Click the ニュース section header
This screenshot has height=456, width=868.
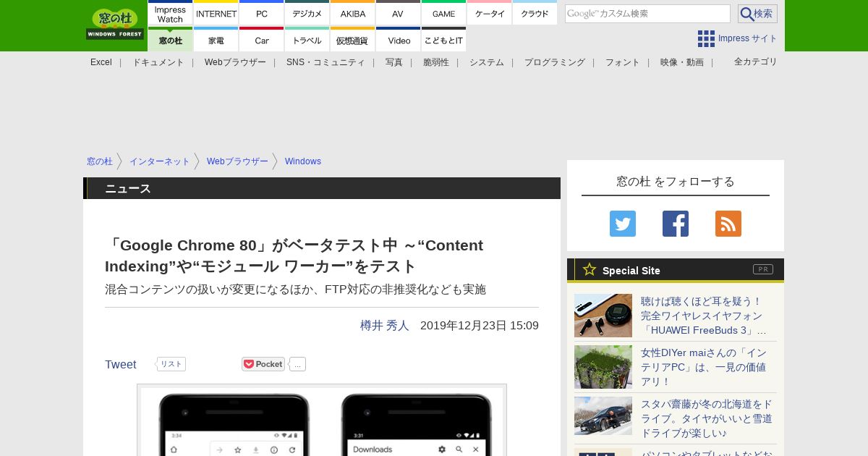322,188
